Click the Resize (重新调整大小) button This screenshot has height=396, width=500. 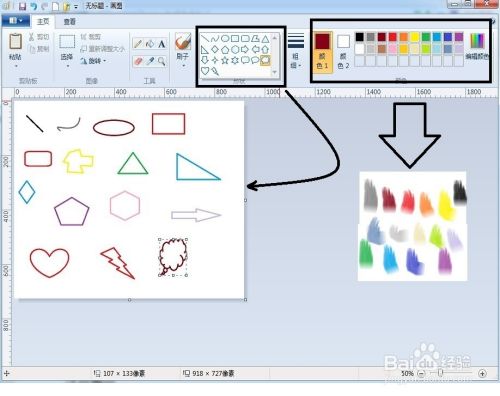pyautogui.click(x=103, y=49)
